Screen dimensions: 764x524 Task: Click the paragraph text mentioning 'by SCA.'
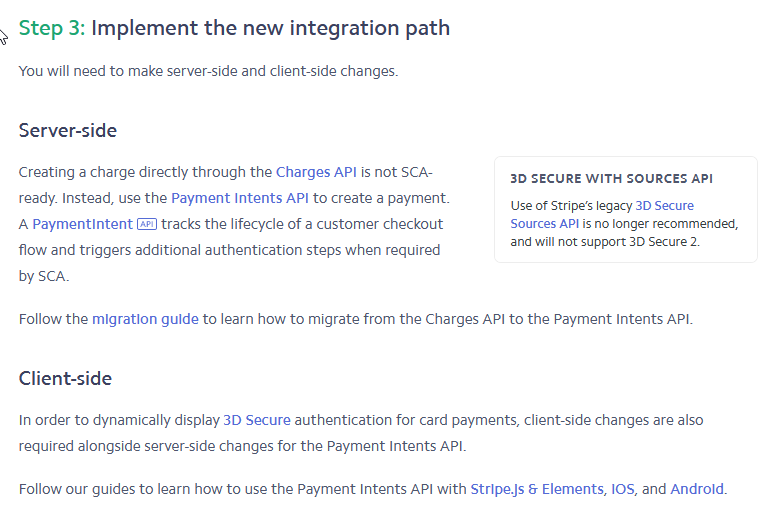234,224
